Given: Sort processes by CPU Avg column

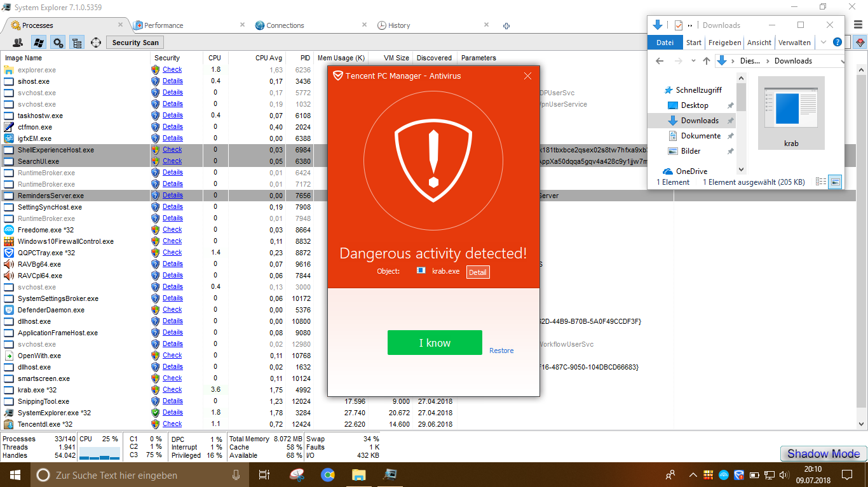Looking at the screenshot, I should click(x=269, y=58).
